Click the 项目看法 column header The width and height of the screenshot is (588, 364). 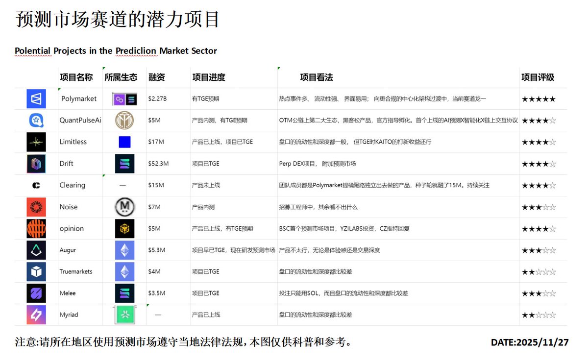(317, 77)
